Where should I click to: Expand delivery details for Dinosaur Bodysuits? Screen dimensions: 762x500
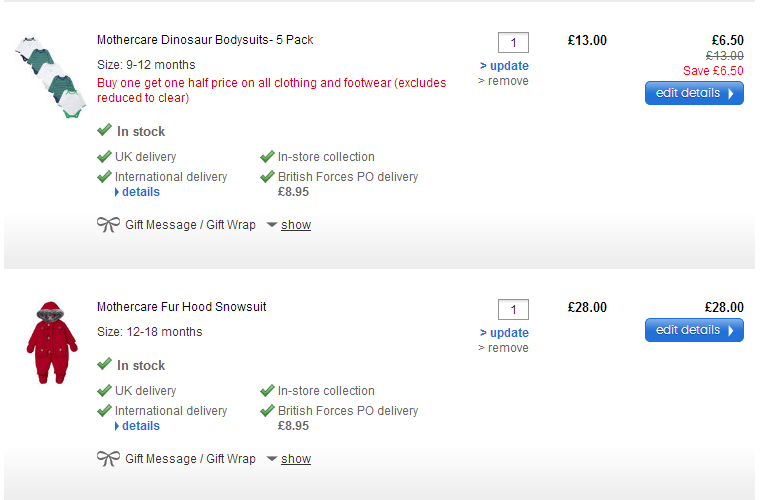[140, 192]
